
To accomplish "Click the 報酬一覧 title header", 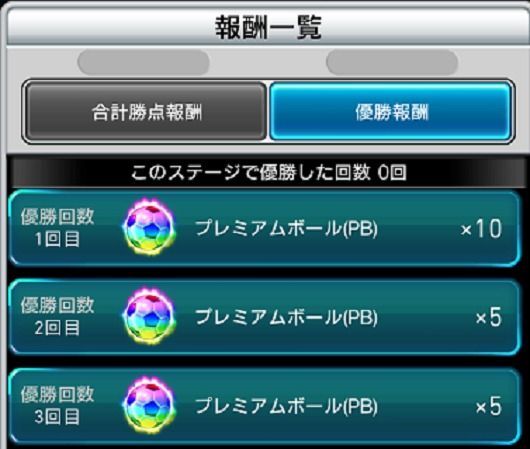I will [268, 27].
